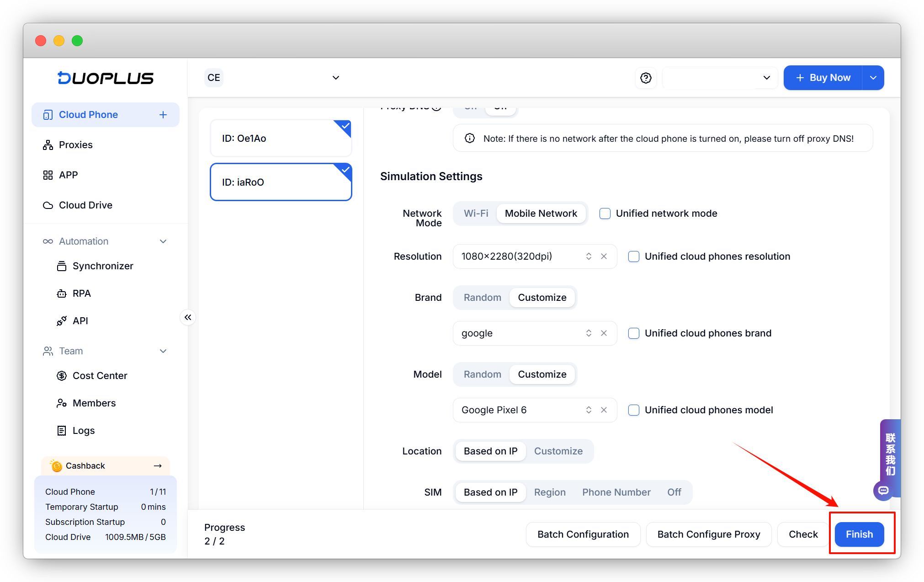Clear the resolution field with its X icon

[x=604, y=256]
